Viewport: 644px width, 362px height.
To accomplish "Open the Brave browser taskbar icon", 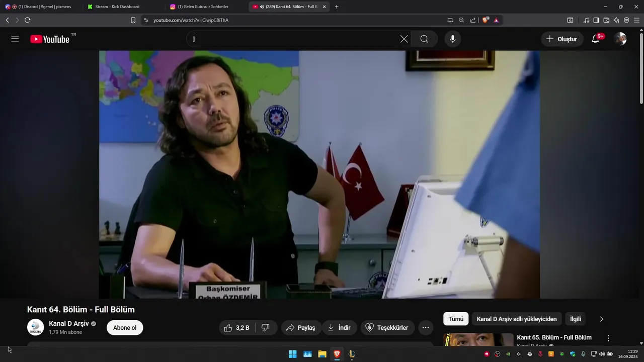I will click(x=337, y=354).
